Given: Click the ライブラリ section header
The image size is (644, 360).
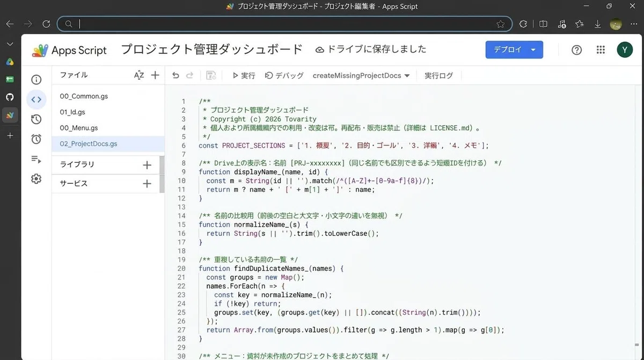Looking at the screenshot, I should 77,164.
